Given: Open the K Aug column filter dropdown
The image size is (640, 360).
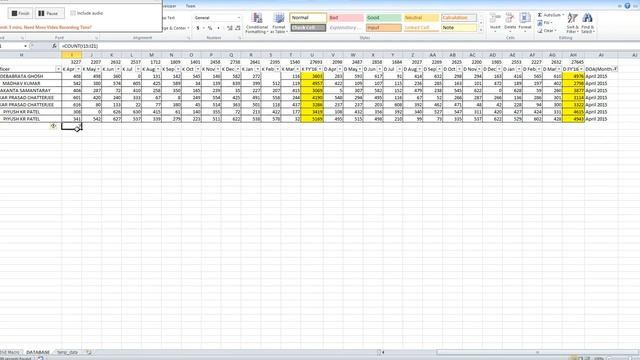Looking at the screenshot, I should [x=158, y=69].
